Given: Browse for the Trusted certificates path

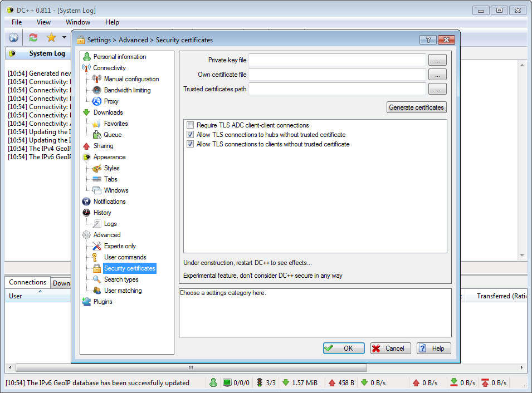Looking at the screenshot, I should click(x=437, y=89).
